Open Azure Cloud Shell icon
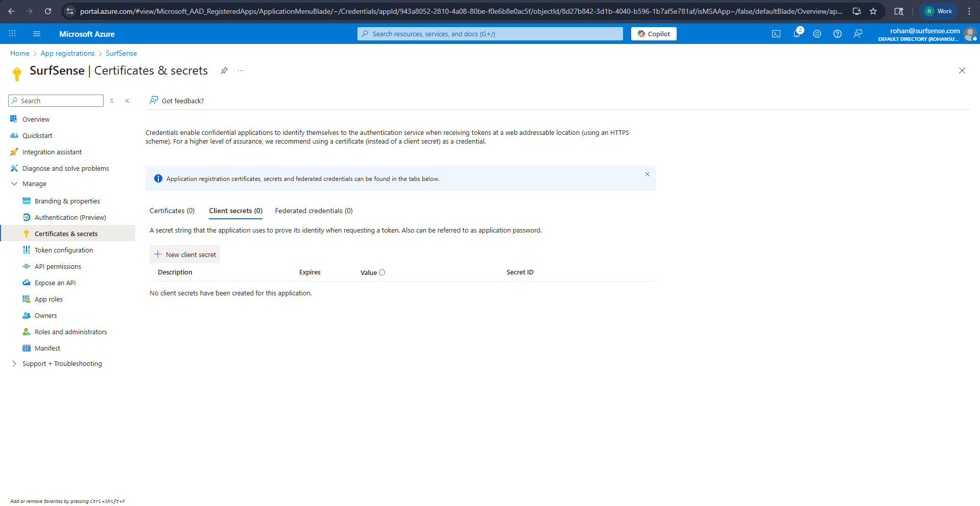980x506 pixels. (x=776, y=34)
